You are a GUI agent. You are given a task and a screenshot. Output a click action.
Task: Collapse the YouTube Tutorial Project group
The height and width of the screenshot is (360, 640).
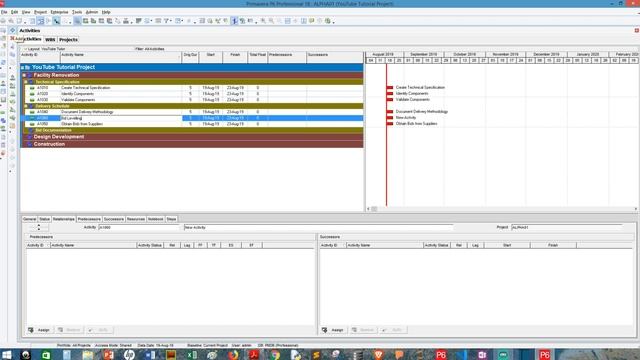click(22, 67)
